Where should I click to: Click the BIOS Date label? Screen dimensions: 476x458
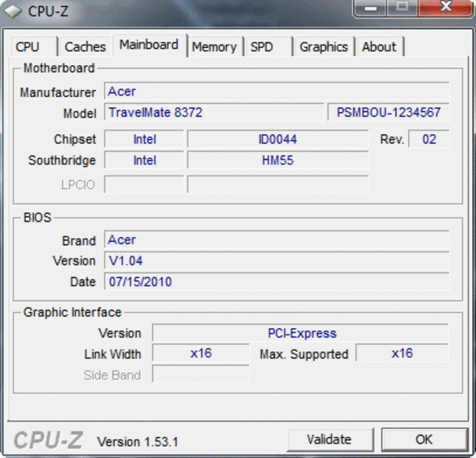click(x=83, y=282)
